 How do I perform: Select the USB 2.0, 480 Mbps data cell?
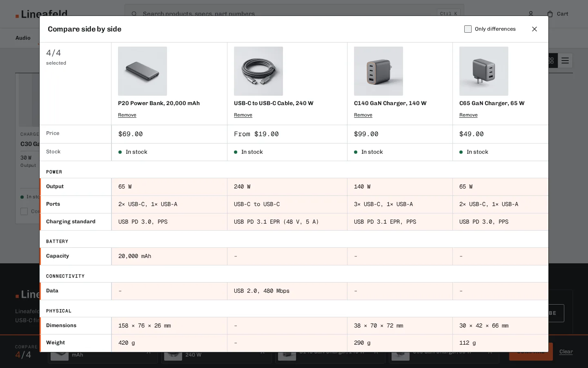pyautogui.click(x=287, y=291)
